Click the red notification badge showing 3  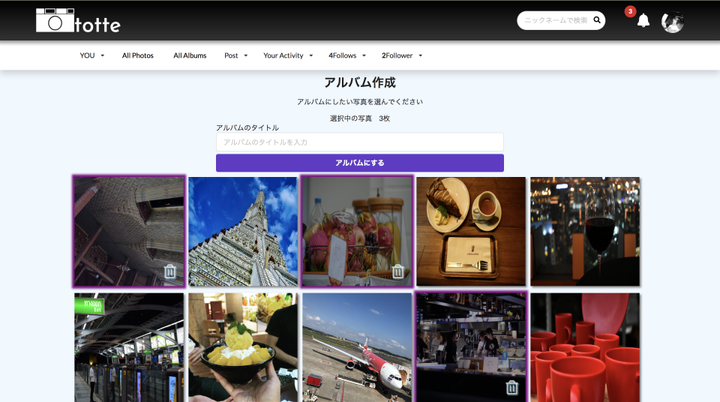pos(630,11)
